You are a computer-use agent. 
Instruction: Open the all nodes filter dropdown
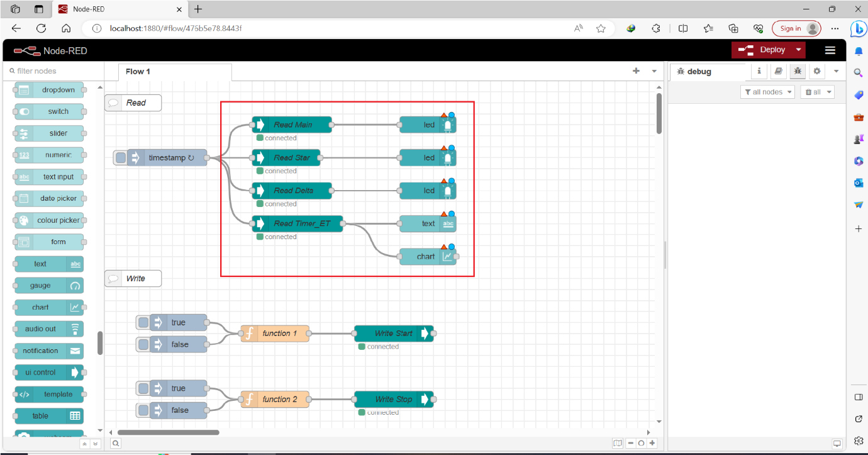click(x=767, y=91)
